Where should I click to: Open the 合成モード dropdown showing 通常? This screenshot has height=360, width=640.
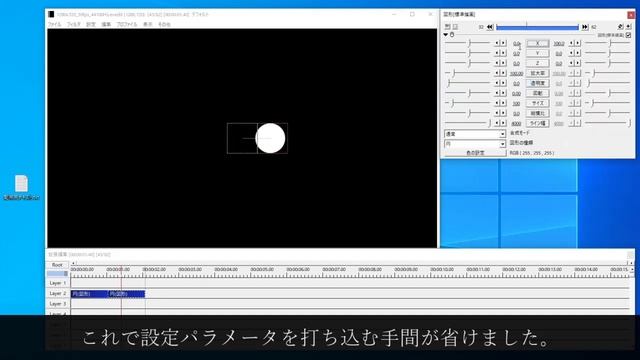pyautogui.click(x=475, y=134)
